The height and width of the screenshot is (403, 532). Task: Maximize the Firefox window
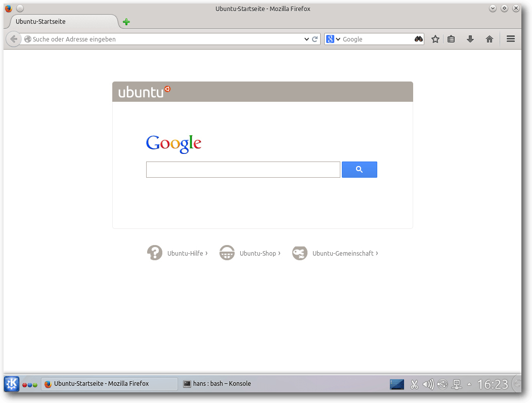pyautogui.click(x=505, y=8)
